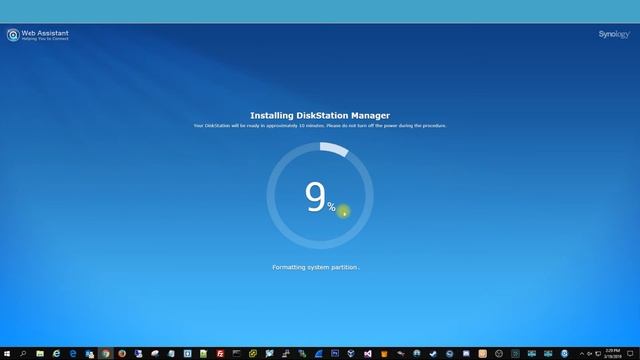Viewport: 640px width, 360px height.
Task: Click the 'Installing DiskStation Manager' heading
Action: tap(320, 116)
